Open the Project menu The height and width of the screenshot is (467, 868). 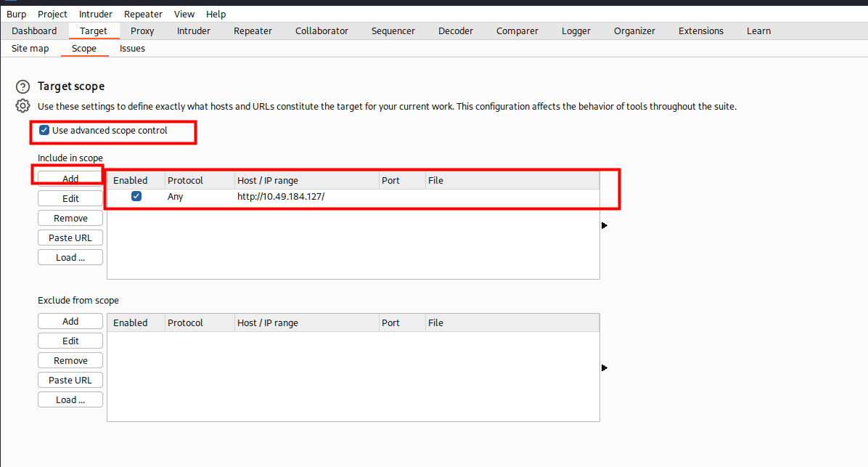pos(52,14)
